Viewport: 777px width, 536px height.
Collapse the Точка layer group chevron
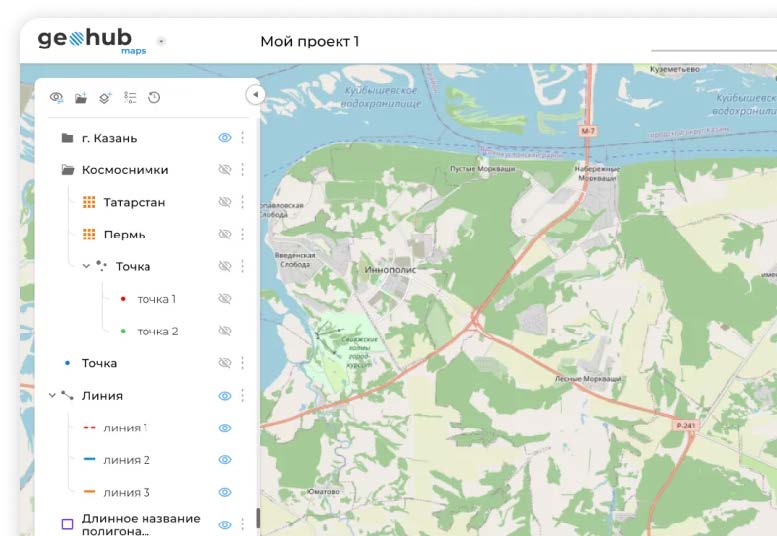86,266
